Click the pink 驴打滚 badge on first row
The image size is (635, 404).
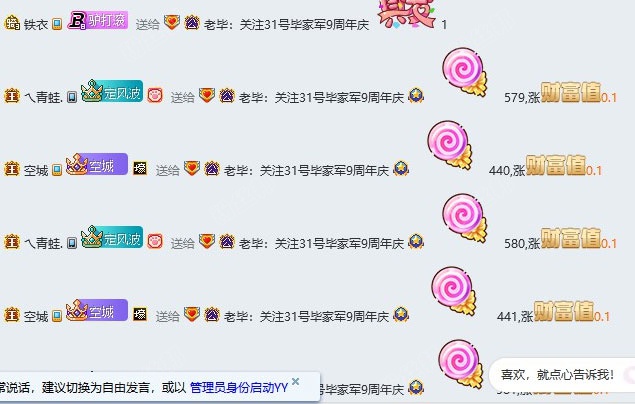point(98,20)
